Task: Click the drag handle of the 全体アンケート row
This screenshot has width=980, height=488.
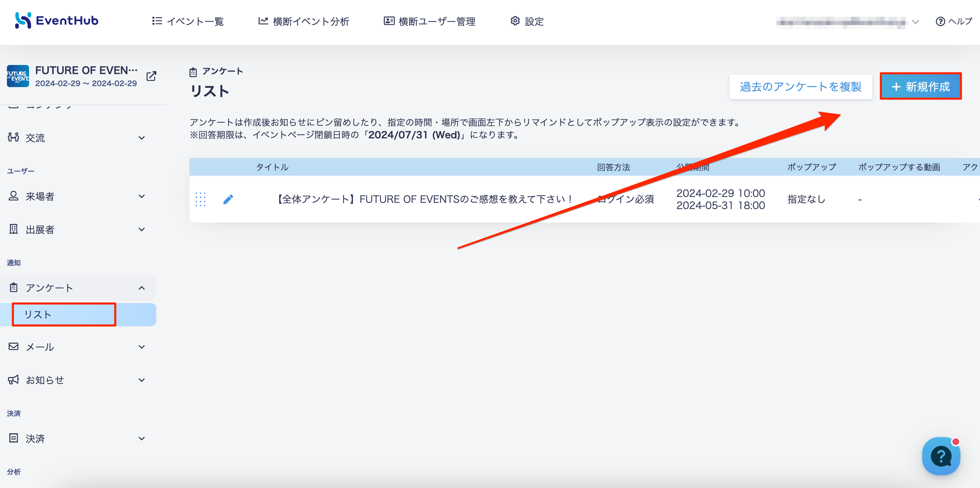Action: 201,199
